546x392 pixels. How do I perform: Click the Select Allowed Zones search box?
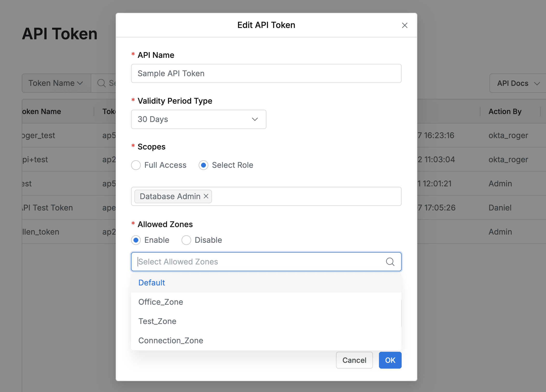tap(241, 262)
